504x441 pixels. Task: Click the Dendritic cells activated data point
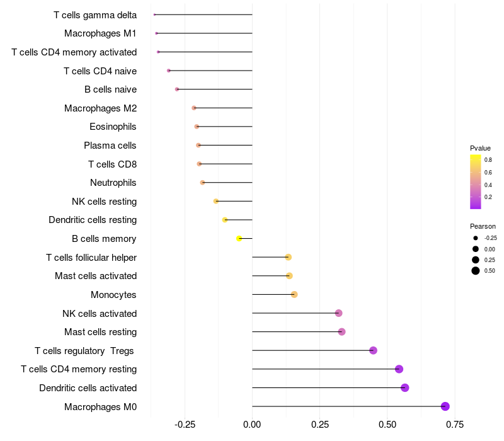[404, 387]
